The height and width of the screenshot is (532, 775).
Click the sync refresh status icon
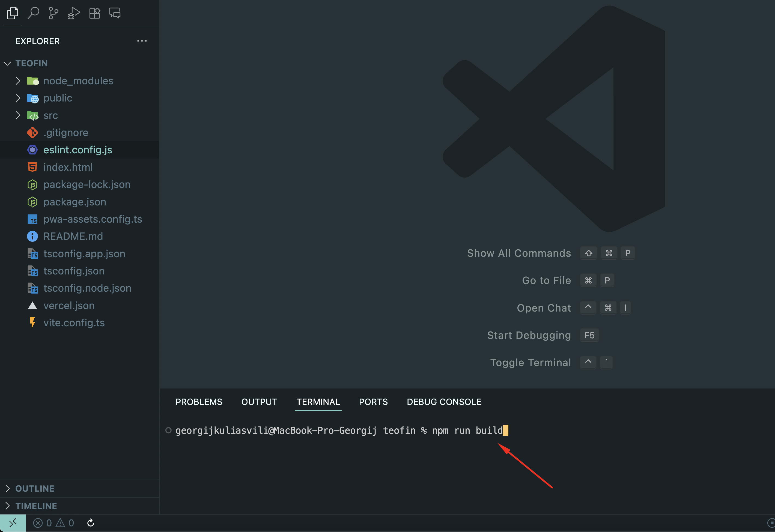91,523
